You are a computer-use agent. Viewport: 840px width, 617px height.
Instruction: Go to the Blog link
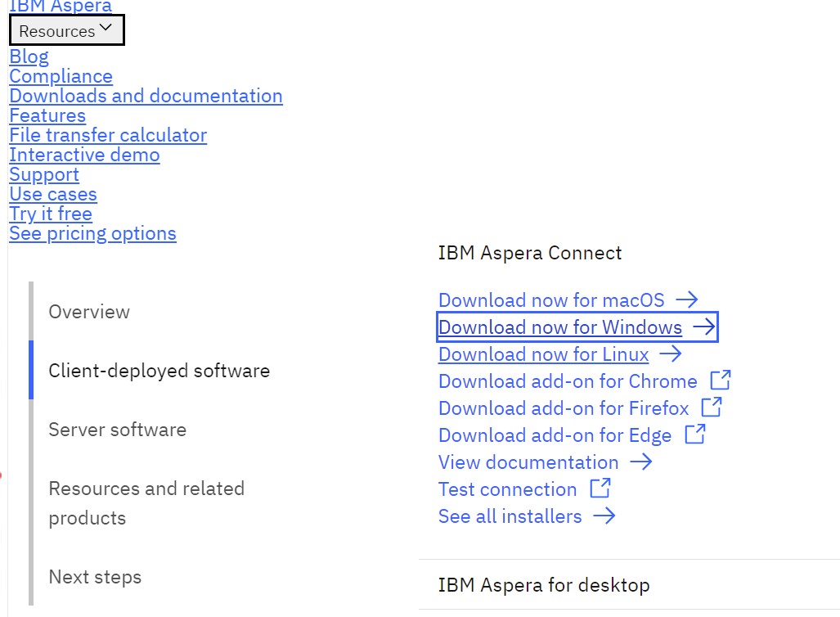click(29, 56)
